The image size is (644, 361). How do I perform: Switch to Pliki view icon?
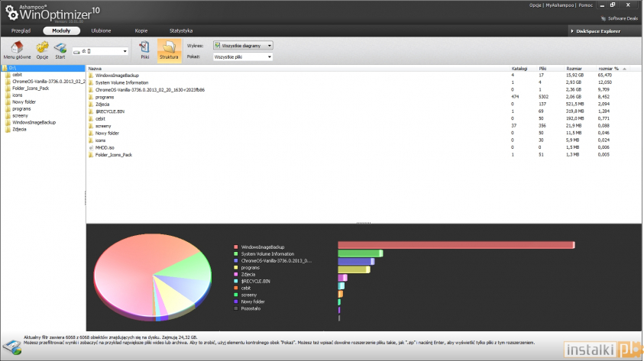click(144, 48)
